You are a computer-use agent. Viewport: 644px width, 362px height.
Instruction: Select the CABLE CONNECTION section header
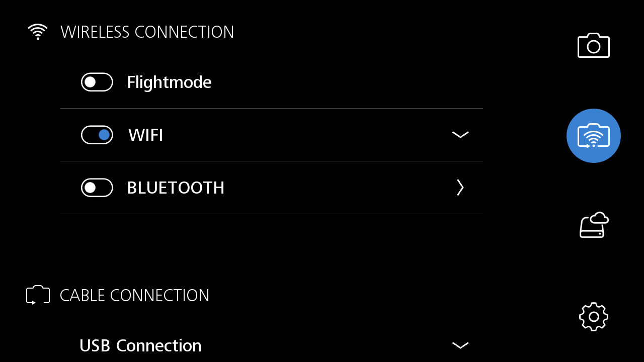coord(134,295)
